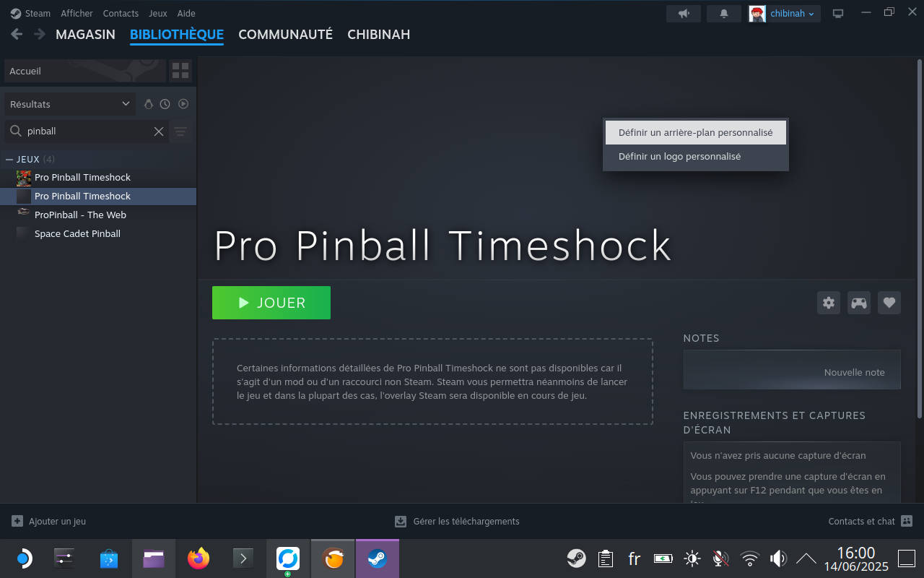Go to the BIBLIOTHÈQUE tab
Viewport: 924px width, 578px height.
click(177, 34)
